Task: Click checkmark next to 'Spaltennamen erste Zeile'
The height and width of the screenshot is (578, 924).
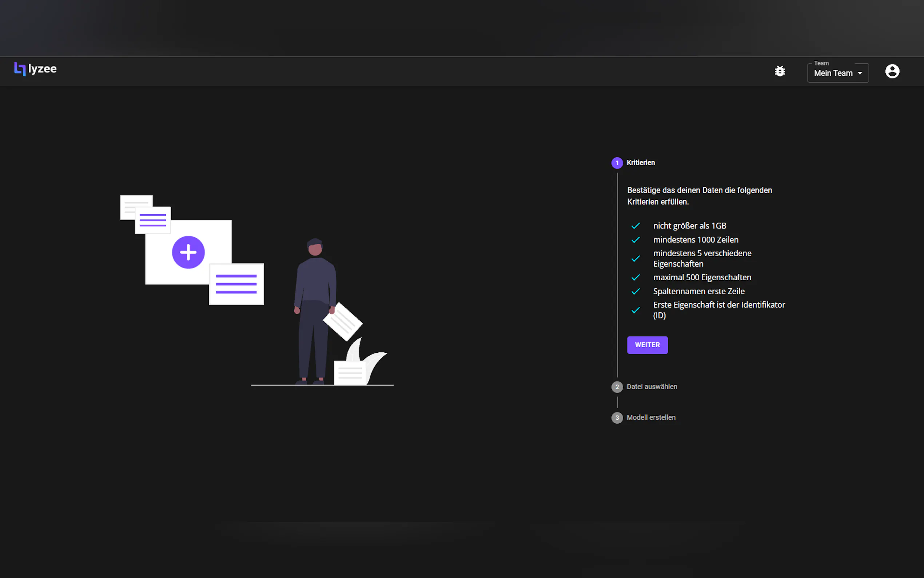Action: coord(636,291)
